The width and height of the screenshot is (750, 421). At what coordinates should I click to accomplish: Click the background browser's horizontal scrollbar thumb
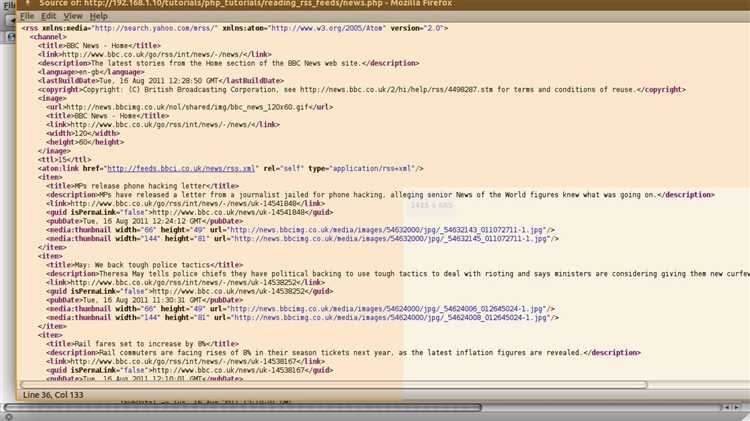pyautogui.click(x=242, y=408)
